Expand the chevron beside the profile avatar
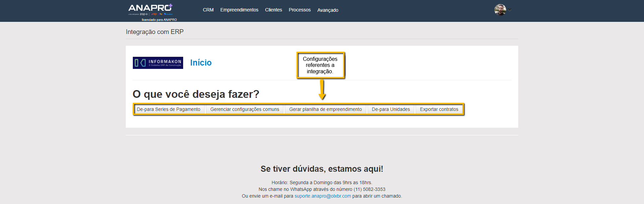This screenshot has width=644, height=204. [510, 10]
